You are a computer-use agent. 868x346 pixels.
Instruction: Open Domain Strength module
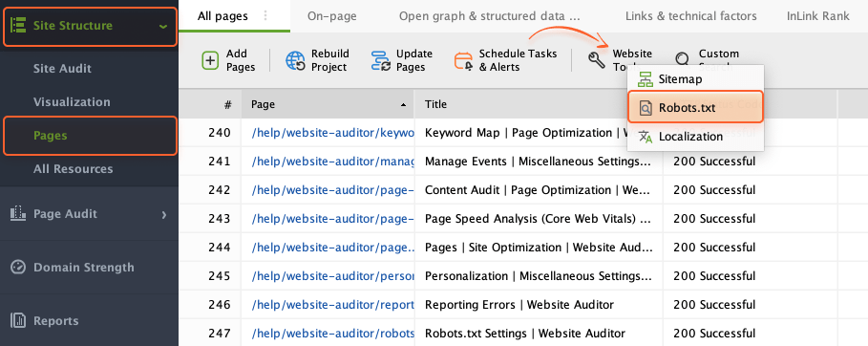coord(84,268)
